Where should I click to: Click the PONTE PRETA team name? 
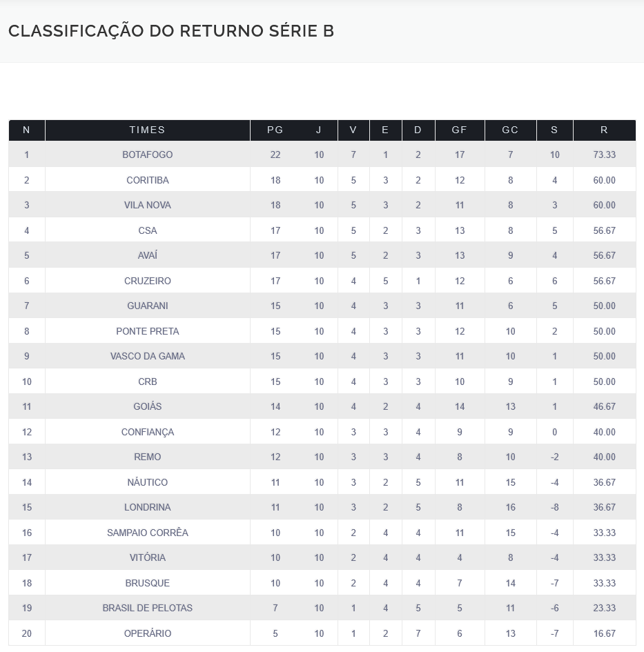[x=147, y=331]
